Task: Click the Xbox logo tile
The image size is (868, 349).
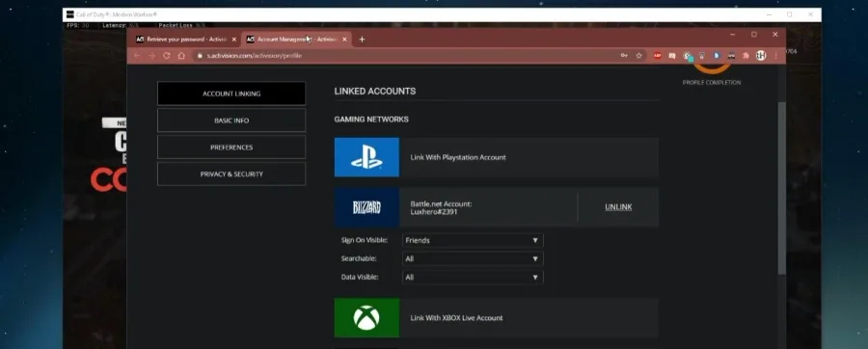Action: coord(366,318)
